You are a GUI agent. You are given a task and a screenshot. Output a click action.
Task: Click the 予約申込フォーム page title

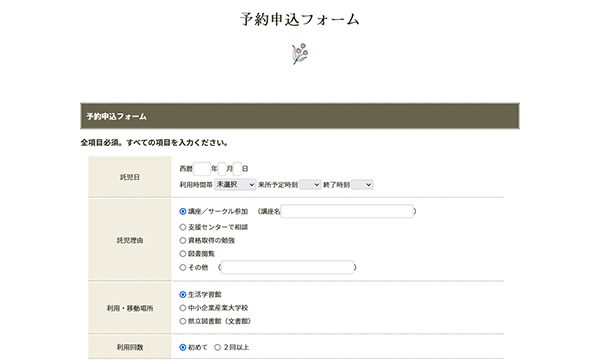point(300,19)
